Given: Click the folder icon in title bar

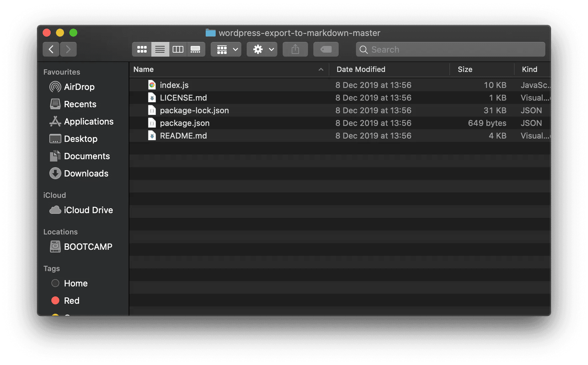Looking at the screenshot, I should click(210, 33).
